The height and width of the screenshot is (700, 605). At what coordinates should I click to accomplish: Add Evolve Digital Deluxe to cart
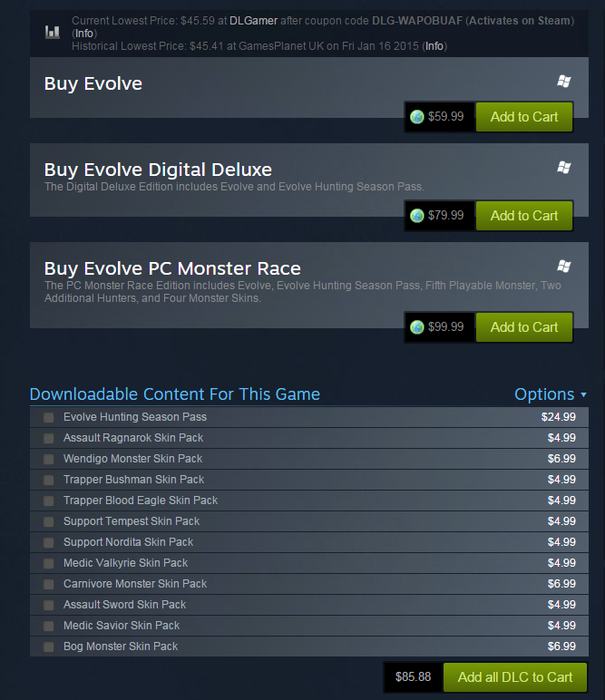pyautogui.click(x=524, y=216)
